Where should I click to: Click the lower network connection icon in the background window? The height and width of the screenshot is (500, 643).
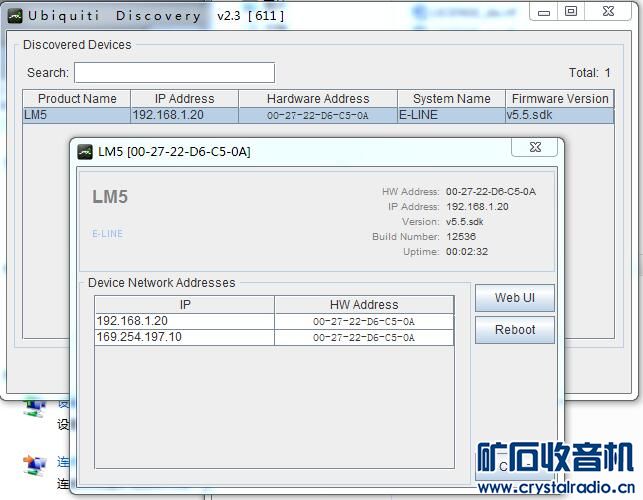coord(34,466)
